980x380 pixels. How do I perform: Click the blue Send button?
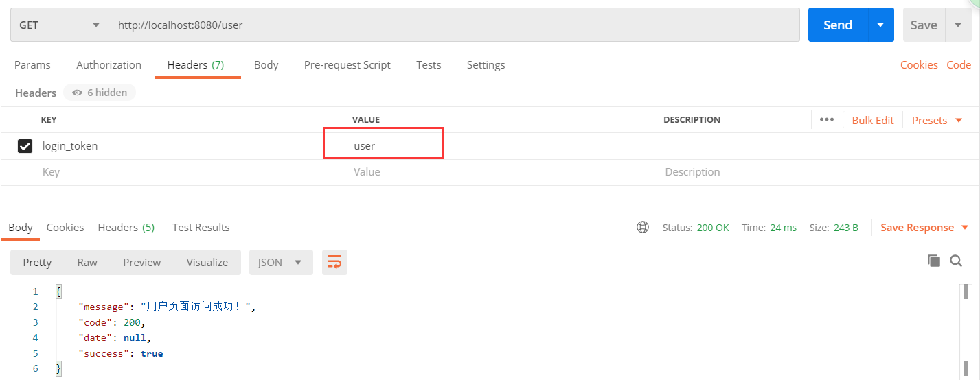[838, 25]
